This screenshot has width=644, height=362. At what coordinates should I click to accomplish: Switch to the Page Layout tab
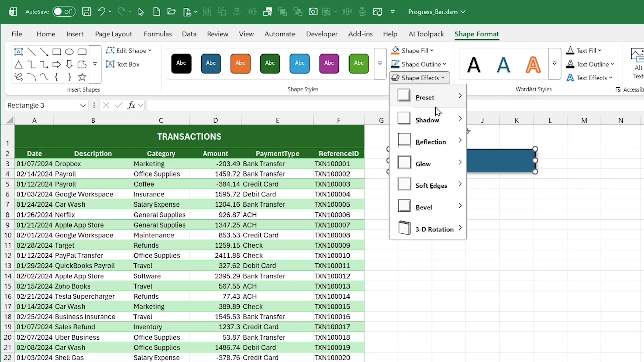113,34
